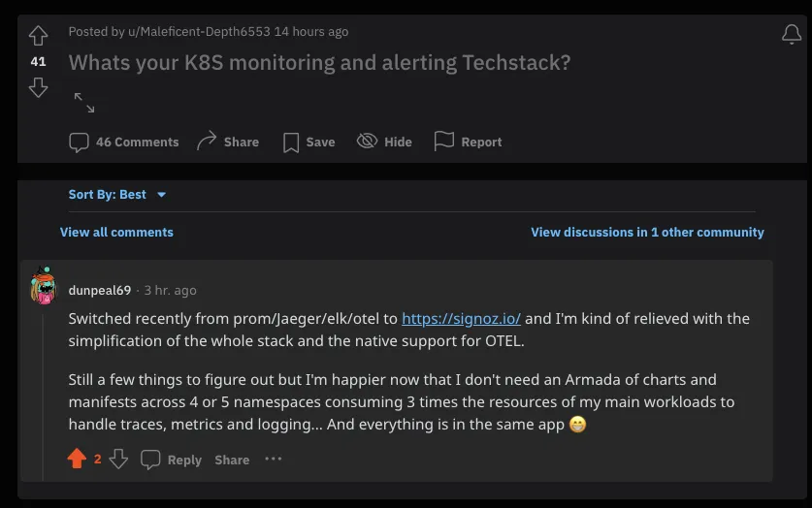Downvote dunpeal69's comment
812x508 pixels.
(x=118, y=459)
